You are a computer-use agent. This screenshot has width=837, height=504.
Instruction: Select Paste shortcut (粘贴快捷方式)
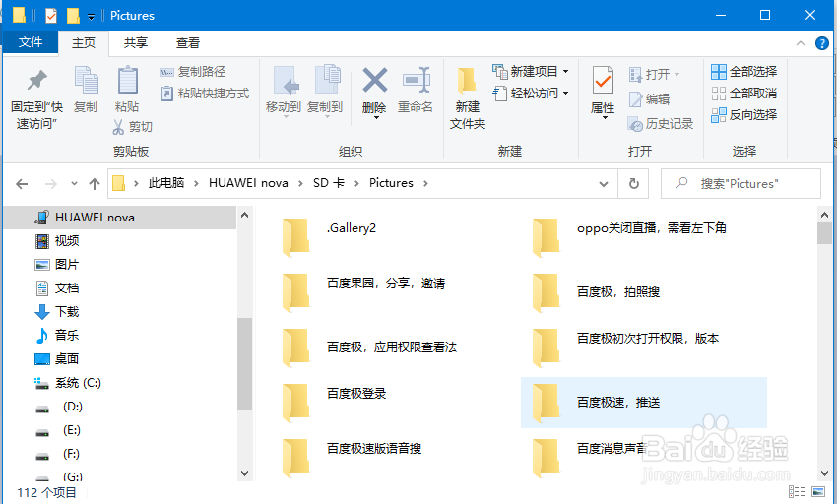[x=205, y=94]
